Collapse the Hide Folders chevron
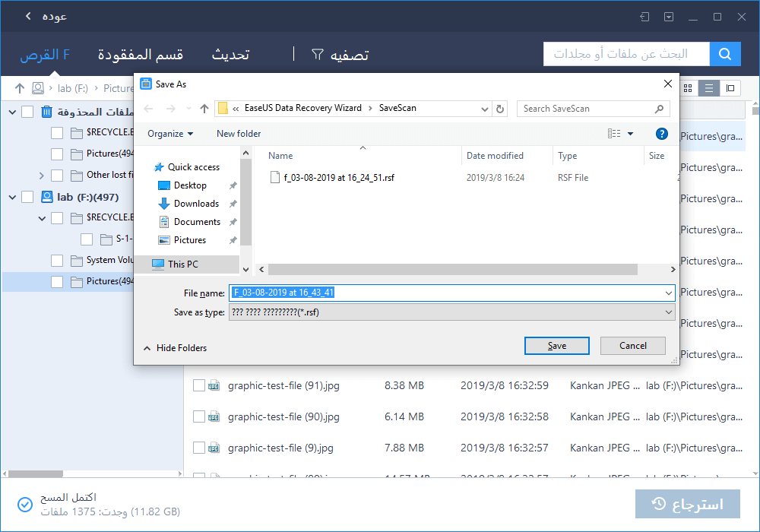 click(147, 348)
